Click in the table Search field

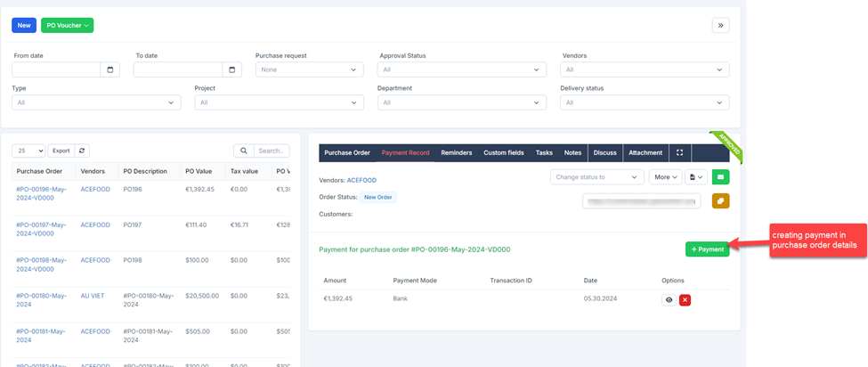point(272,151)
